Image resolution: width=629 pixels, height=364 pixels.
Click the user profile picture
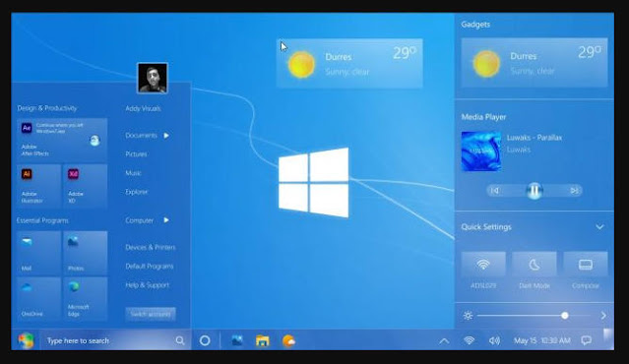coord(153,78)
